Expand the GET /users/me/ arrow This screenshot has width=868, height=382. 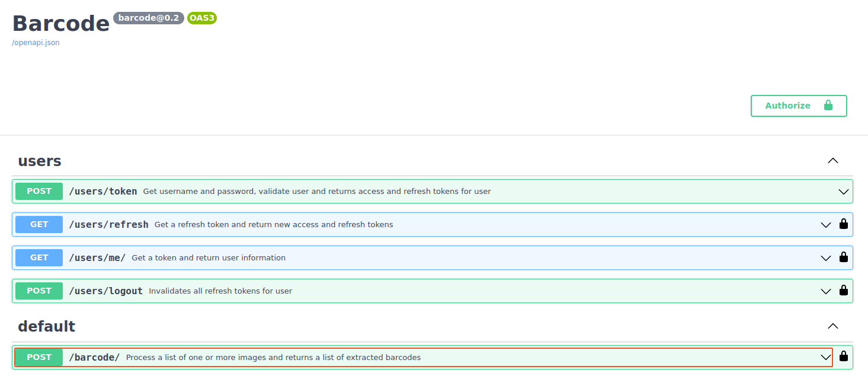click(826, 258)
